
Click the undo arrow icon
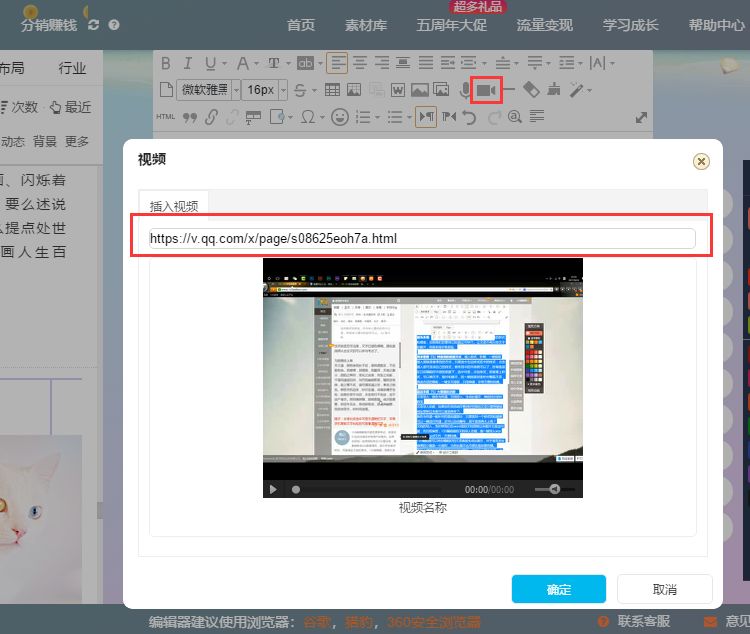coord(470,117)
